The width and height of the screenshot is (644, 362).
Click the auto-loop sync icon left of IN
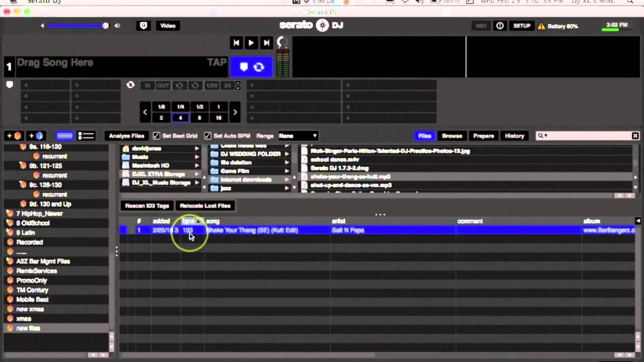click(x=131, y=85)
